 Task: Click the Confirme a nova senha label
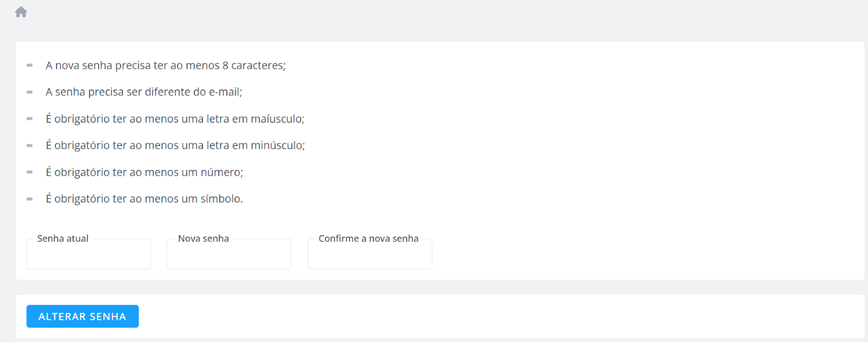point(368,238)
